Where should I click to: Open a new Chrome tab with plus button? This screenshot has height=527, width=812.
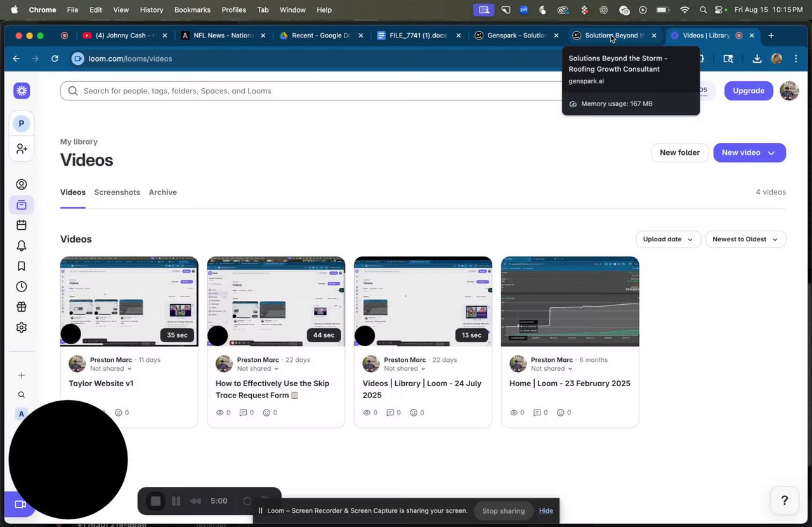771,36
